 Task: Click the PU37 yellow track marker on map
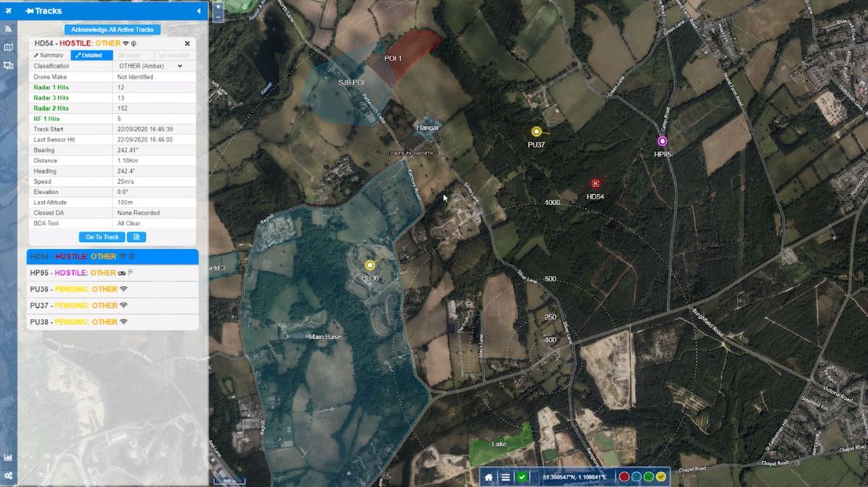click(x=536, y=131)
